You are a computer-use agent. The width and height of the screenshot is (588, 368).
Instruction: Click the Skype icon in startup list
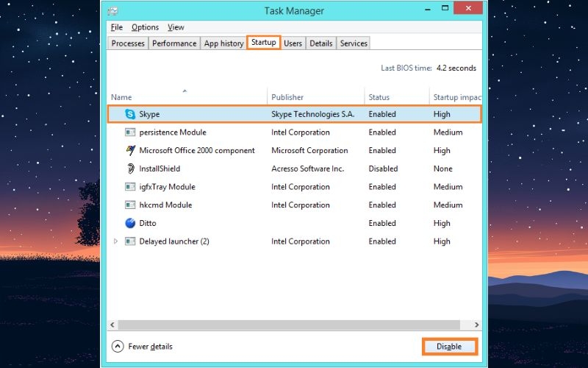(130, 114)
